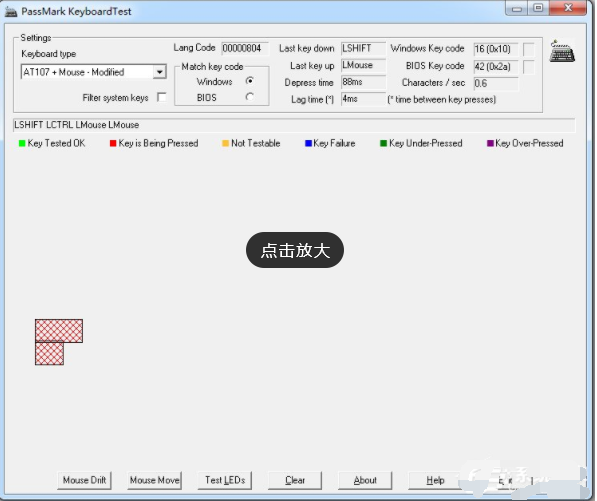
Task: Open the Keyboard type dropdown arrow
Action: (160, 72)
